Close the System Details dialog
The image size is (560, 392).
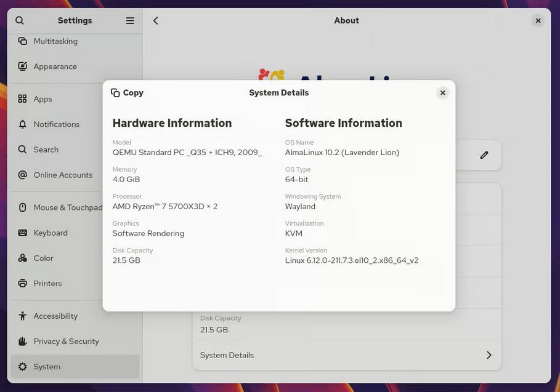tap(442, 93)
